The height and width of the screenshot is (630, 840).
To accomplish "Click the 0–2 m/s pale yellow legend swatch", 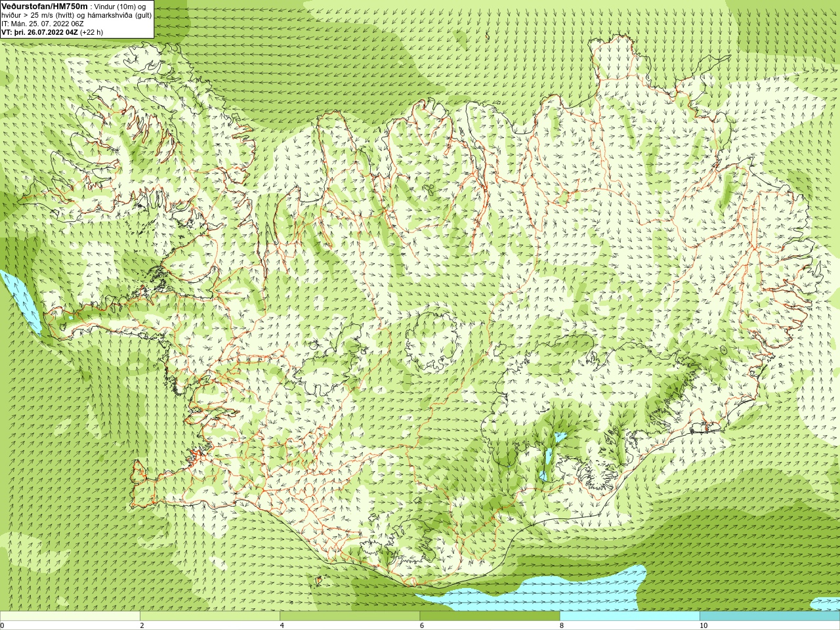I will tap(70, 616).
